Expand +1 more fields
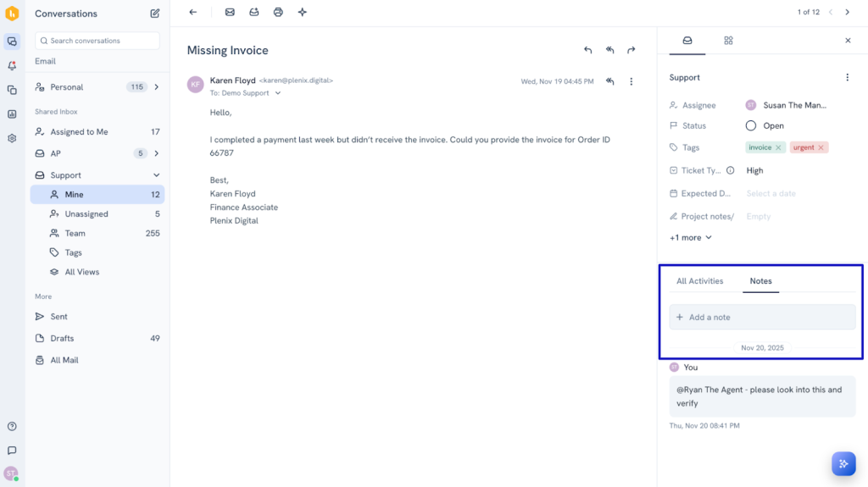Viewport: 868px width, 487px height. [x=690, y=237]
